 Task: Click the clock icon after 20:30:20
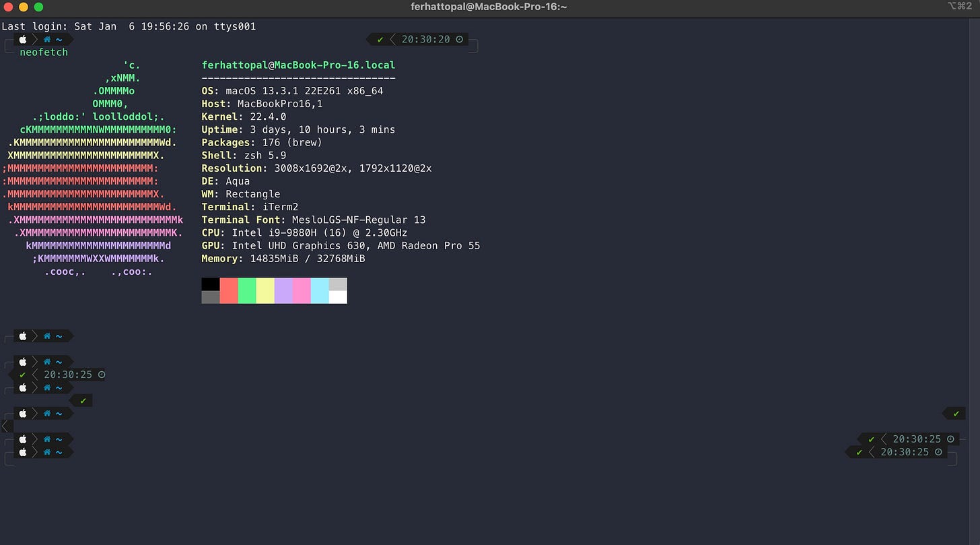coord(460,39)
